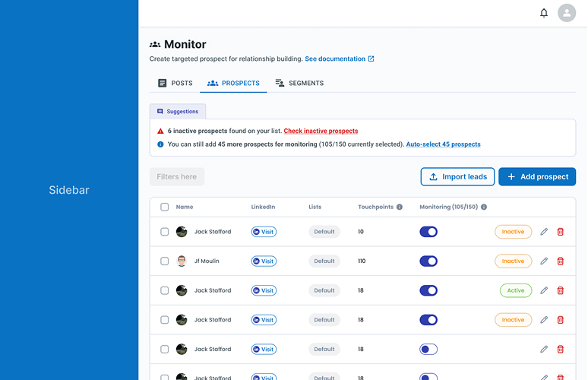
Task: Toggle monitoring for Jack Stafford with 10 touchpoints
Action: point(428,232)
